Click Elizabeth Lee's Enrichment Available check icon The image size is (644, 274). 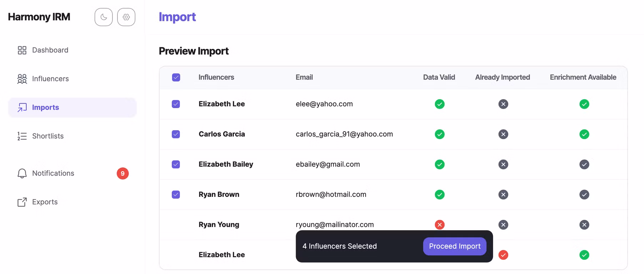coord(584,104)
